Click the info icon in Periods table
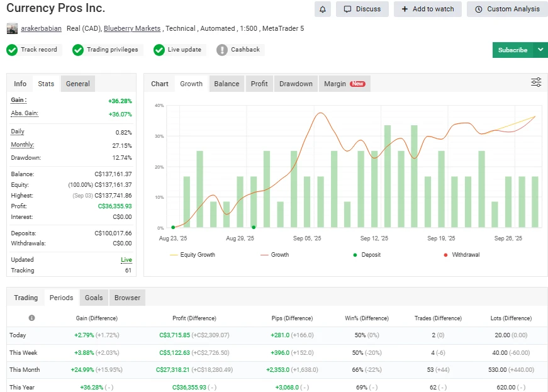 pos(31,318)
